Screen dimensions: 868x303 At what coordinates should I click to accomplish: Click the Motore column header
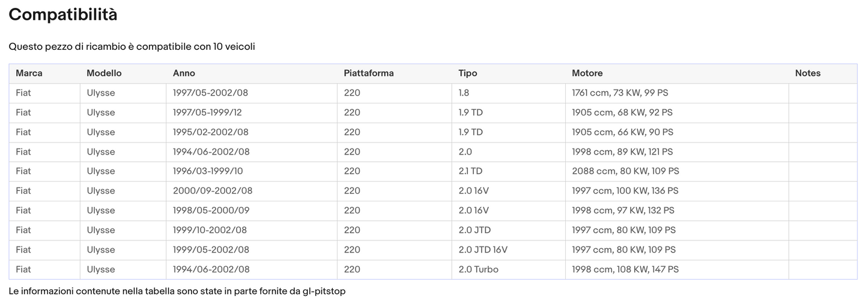[587, 73]
